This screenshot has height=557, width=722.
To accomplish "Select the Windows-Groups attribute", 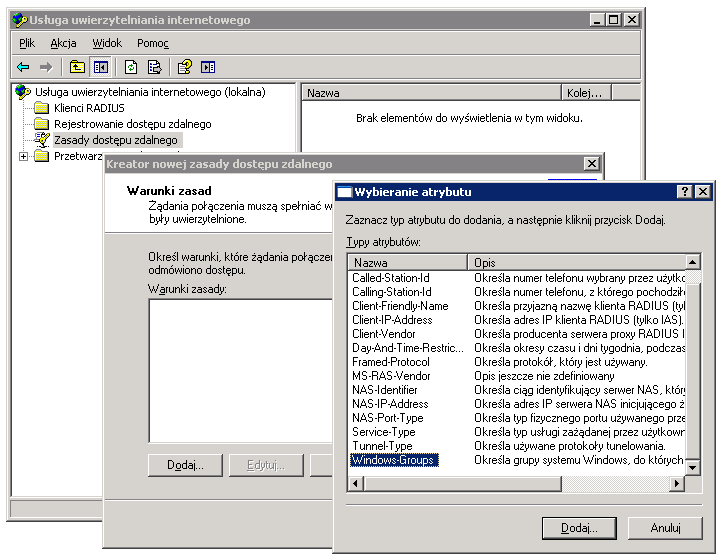I will pyautogui.click(x=394, y=460).
